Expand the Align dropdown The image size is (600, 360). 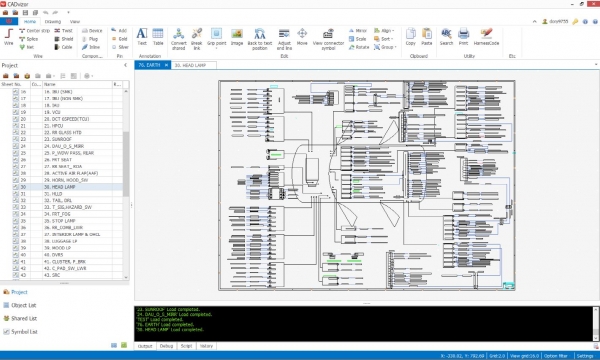click(x=384, y=31)
